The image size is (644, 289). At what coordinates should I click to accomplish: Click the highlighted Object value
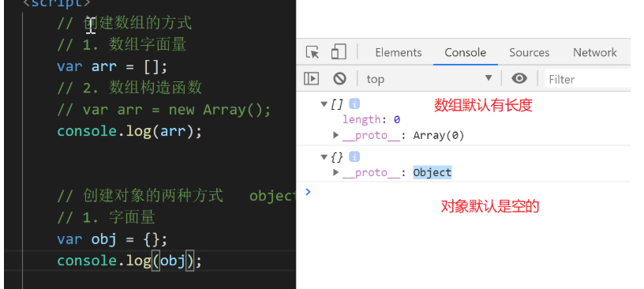[432, 173]
